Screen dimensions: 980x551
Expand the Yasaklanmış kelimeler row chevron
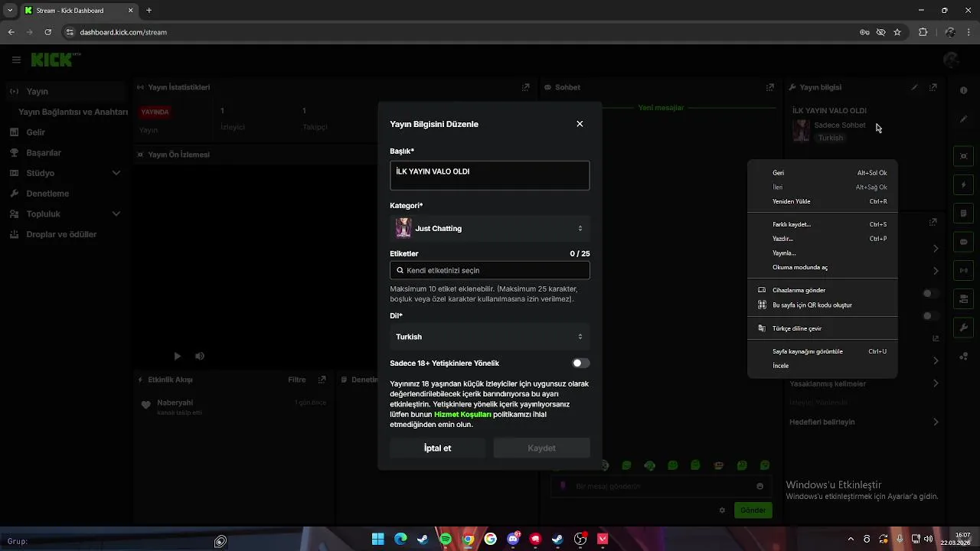click(936, 383)
